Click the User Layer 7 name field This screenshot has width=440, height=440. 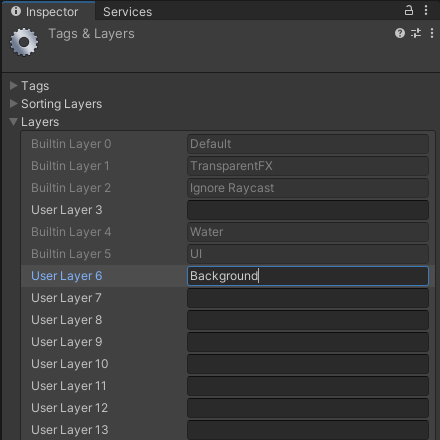point(308,298)
